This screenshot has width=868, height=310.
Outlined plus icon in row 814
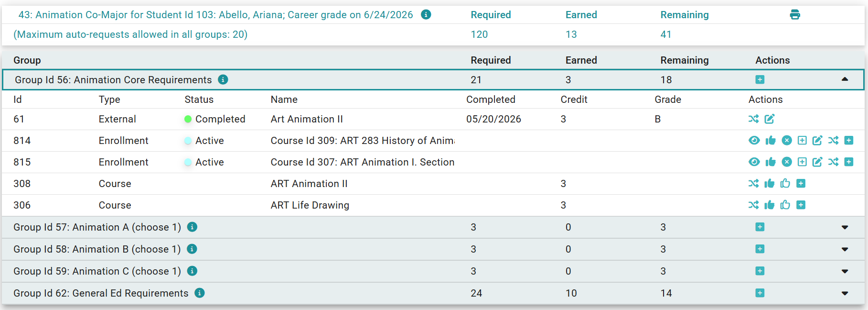(x=803, y=140)
